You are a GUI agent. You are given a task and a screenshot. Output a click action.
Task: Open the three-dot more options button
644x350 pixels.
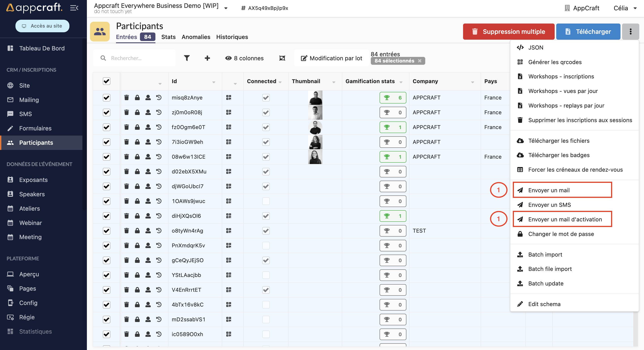630,32
